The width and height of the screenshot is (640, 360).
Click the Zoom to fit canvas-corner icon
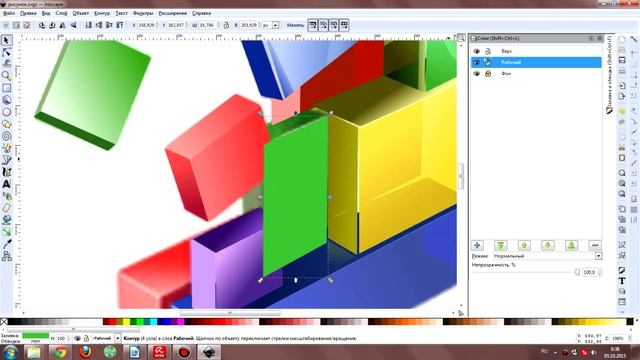point(461,38)
